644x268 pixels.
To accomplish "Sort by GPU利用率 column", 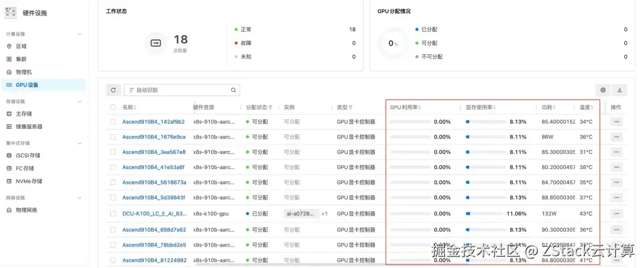I will (420, 107).
